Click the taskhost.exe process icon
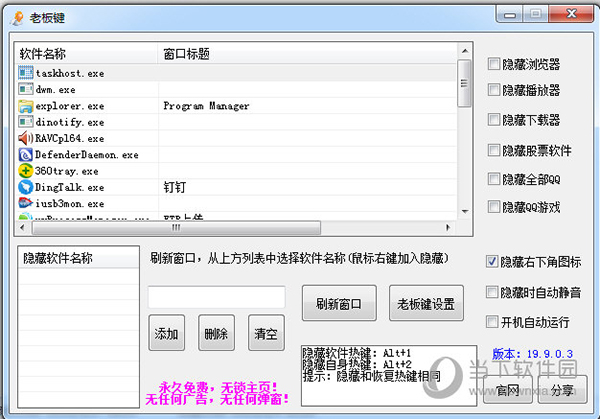The width and height of the screenshot is (600, 419). (x=26, y=73)
